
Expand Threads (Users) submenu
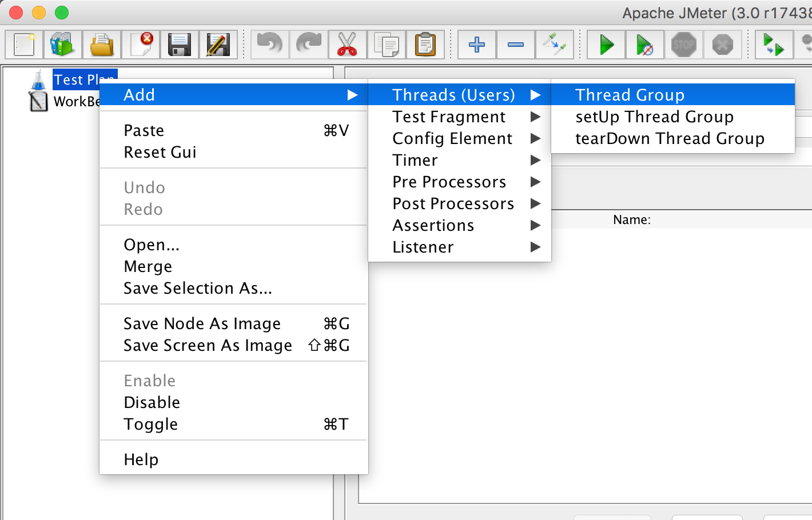click(460, 95)
